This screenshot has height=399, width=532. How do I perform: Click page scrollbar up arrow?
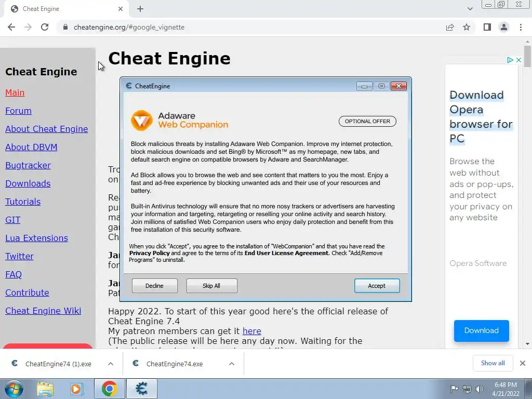[527, 42]
